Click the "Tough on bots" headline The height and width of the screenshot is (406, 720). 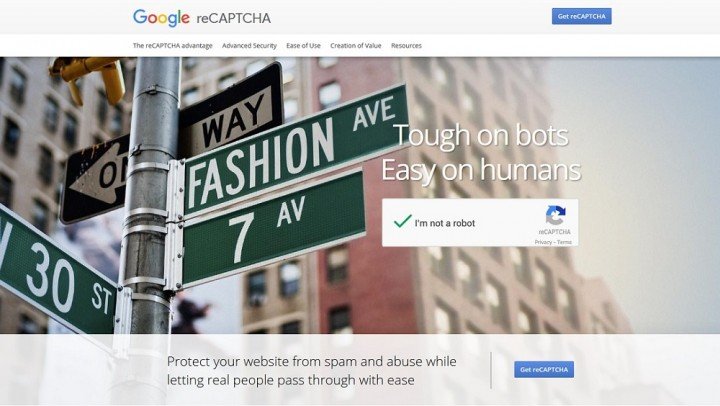481,135
